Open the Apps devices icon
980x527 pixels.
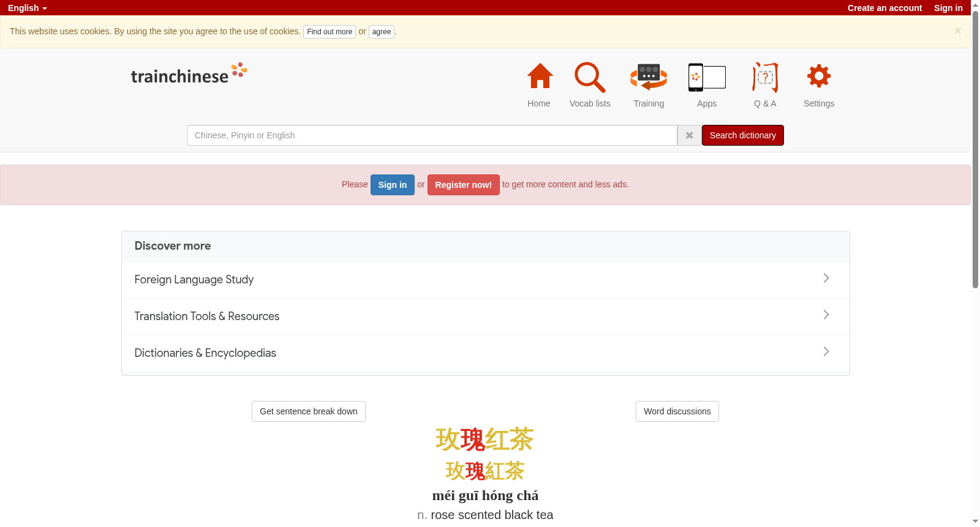[707, 77]
